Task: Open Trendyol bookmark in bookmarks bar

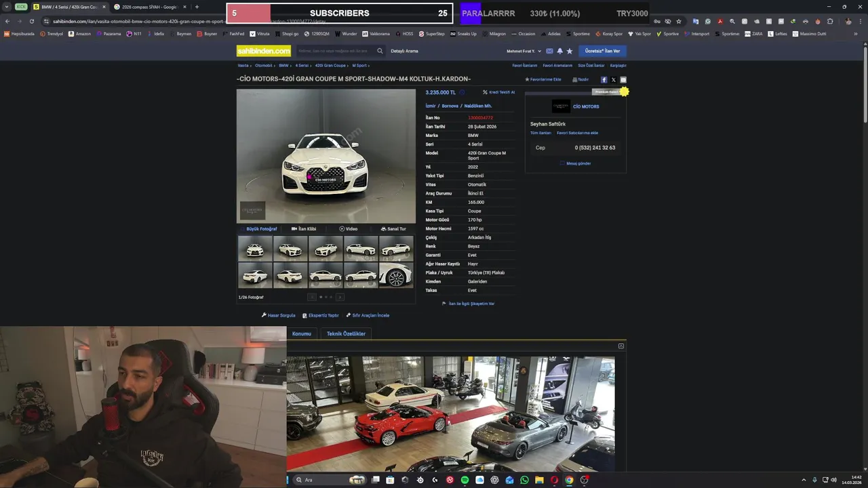Action: click(x=51, y=33)
